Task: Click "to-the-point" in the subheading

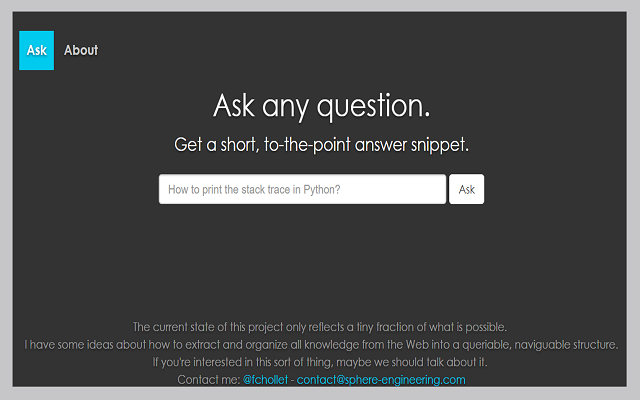Action: click(310, 145)
